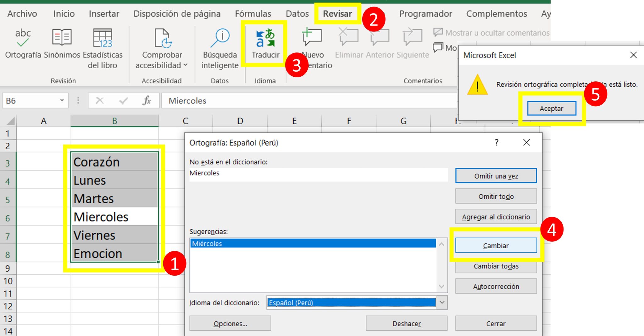Screen dimensions: 644x336
Task: Click the select-all corner triangle of the sheet
Action: point(10,121)
